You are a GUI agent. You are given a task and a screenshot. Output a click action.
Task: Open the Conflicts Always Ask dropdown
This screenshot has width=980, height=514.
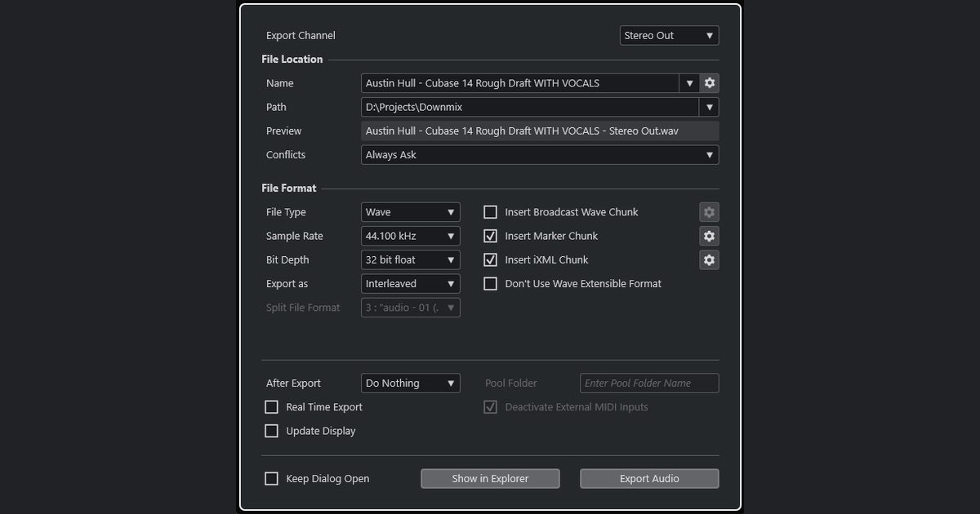pos(540,155)
